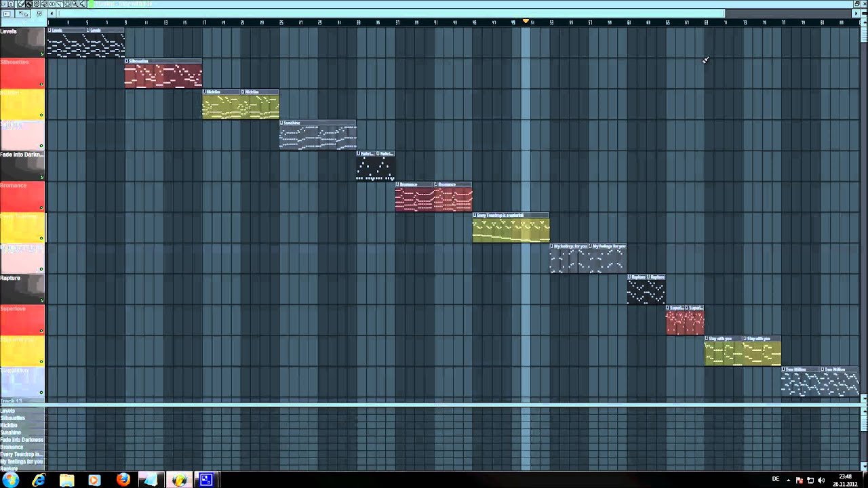
Task: Select the Select tool
Action: pyautogui.click(x=68, y=4)
